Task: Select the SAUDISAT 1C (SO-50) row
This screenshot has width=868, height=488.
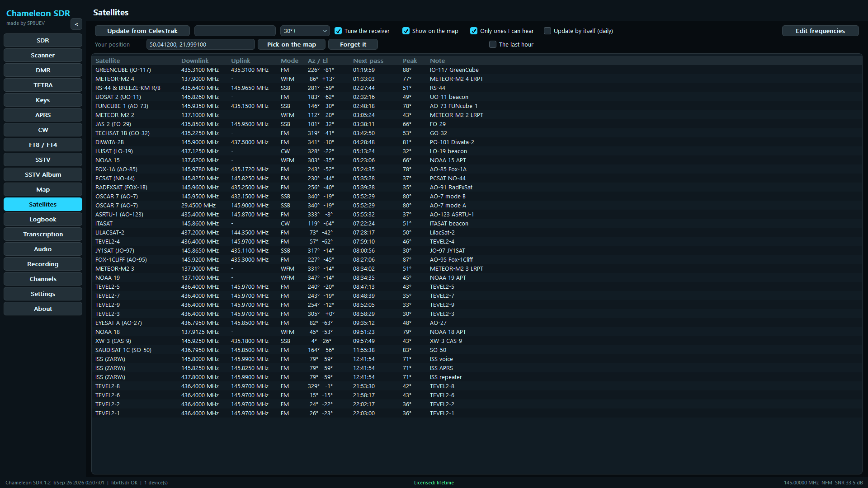Action: 477,350
